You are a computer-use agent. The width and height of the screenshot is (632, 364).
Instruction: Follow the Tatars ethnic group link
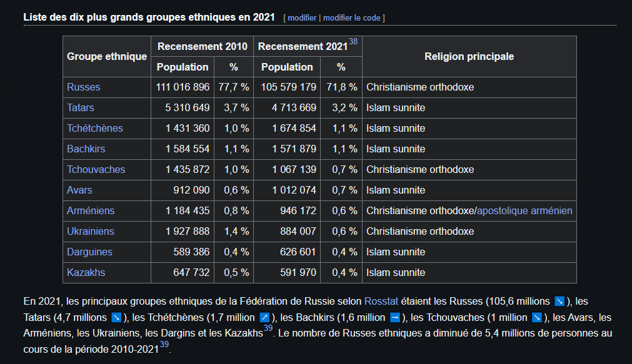[81, 107]
